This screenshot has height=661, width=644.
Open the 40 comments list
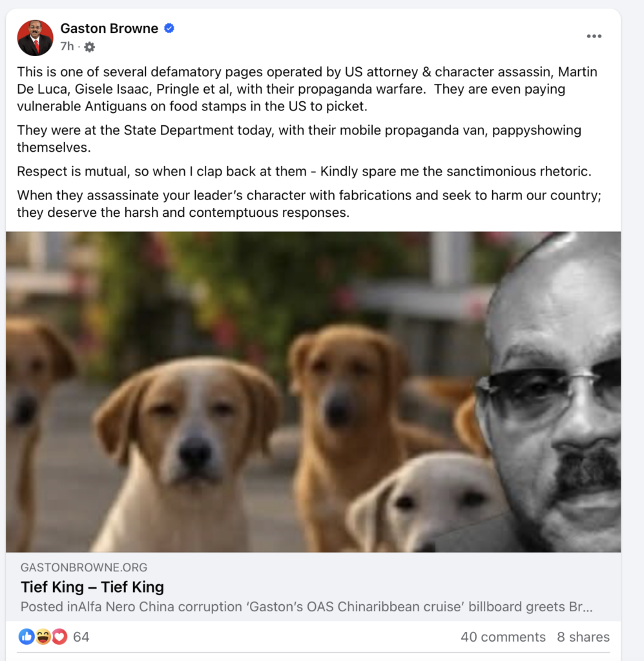[503, 636]
